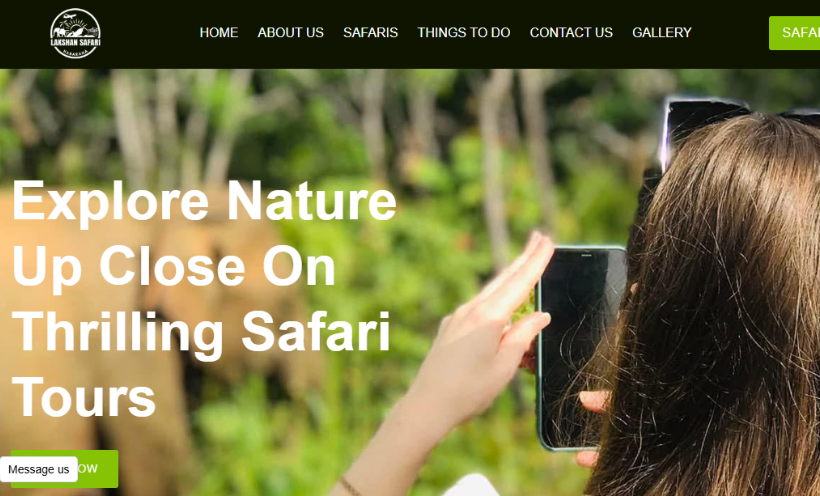Screen dimensions: 820x496
Task: Click the Lakshan Safari logo
Action: 75,33
